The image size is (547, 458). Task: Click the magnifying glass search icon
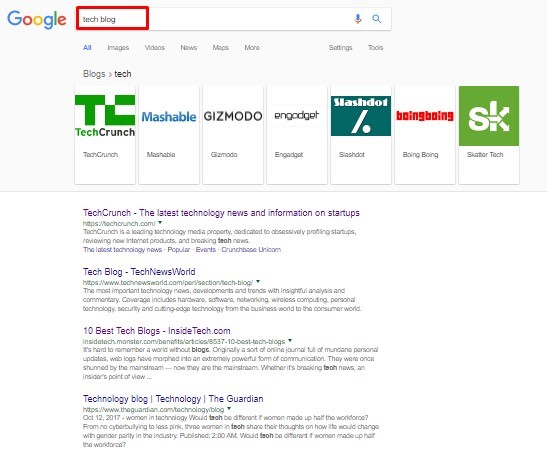point(376,19)
